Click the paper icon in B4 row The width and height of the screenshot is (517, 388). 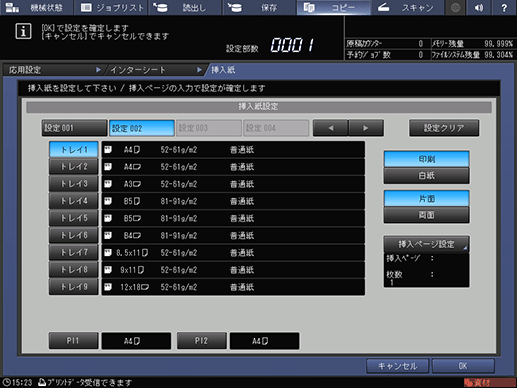pos(108,235)
